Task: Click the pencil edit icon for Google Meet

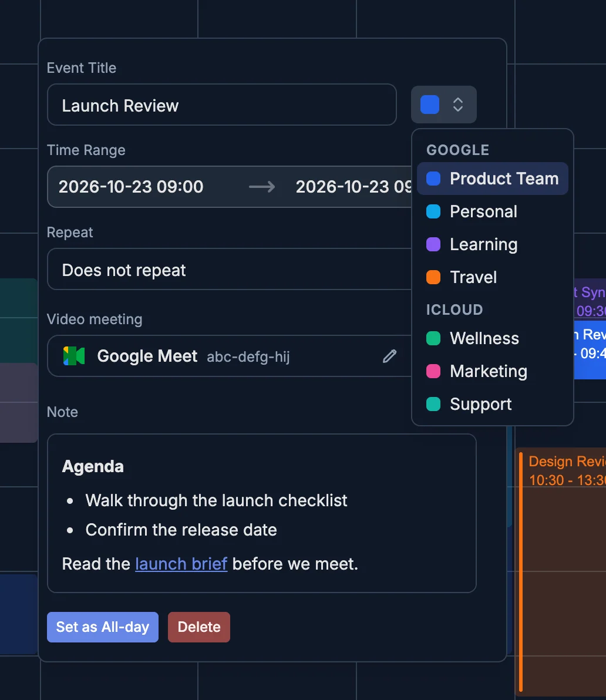Action: 389,356
